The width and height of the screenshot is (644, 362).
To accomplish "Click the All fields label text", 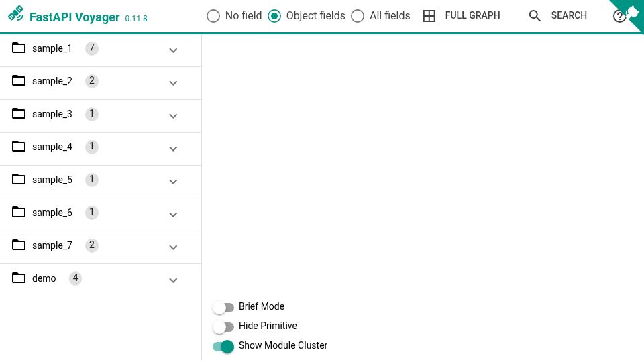I will (390, 16).
